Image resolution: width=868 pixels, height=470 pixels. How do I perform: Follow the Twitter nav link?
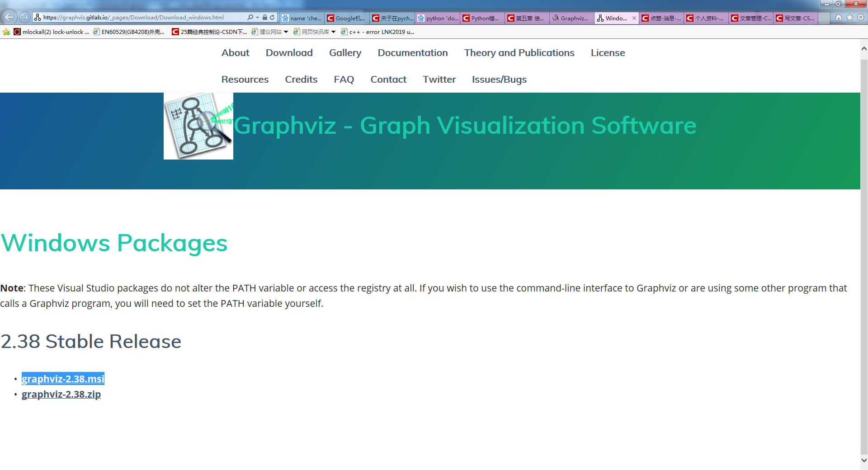(439, 79)
